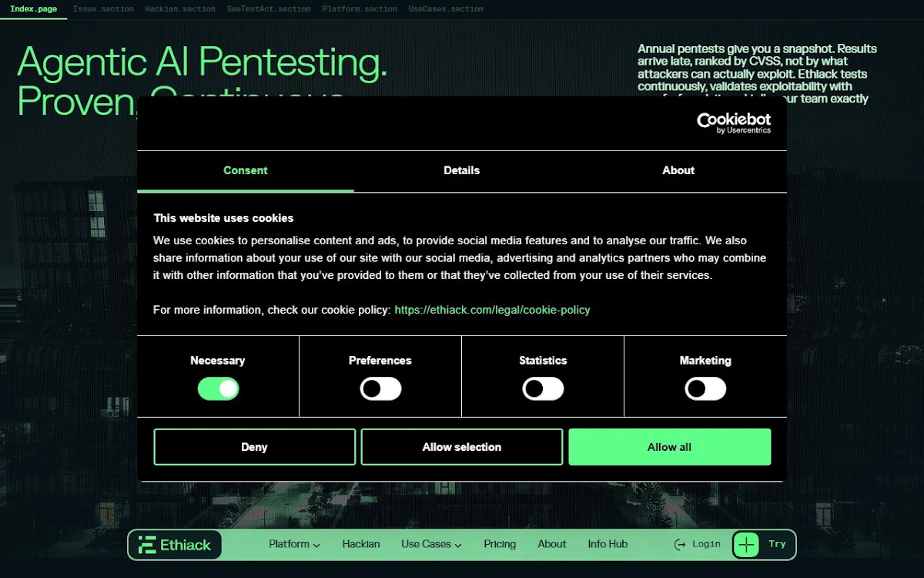Open the Details tab
This screenshot has width=924, height=578.
462,170
